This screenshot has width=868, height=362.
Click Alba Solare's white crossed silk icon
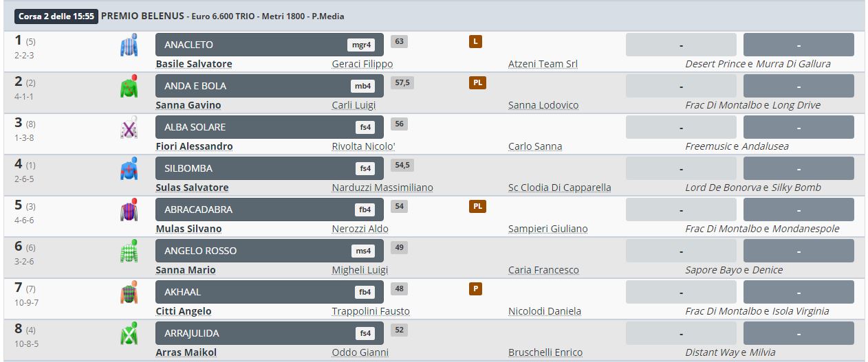129,128
